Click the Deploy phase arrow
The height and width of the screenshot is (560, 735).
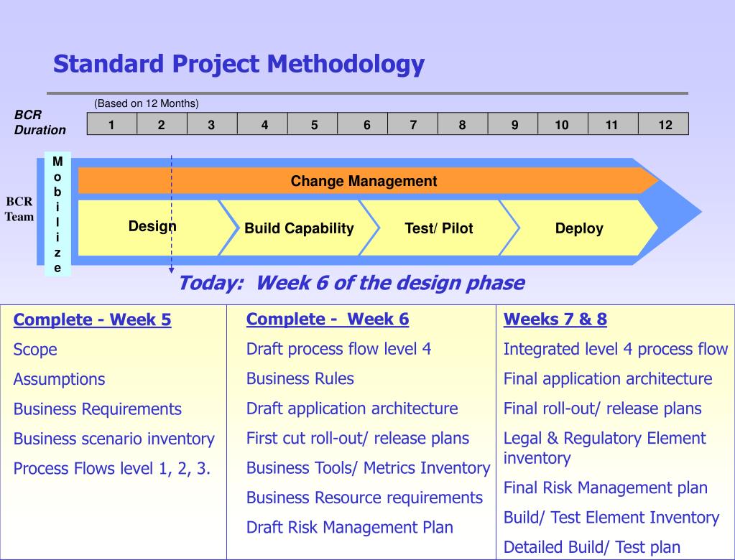(x=579, y=228)
